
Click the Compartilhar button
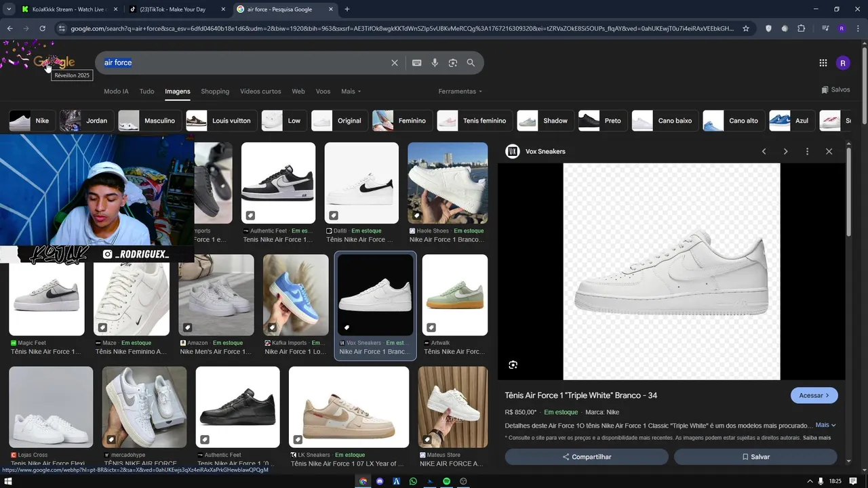(x=587, y=457)
